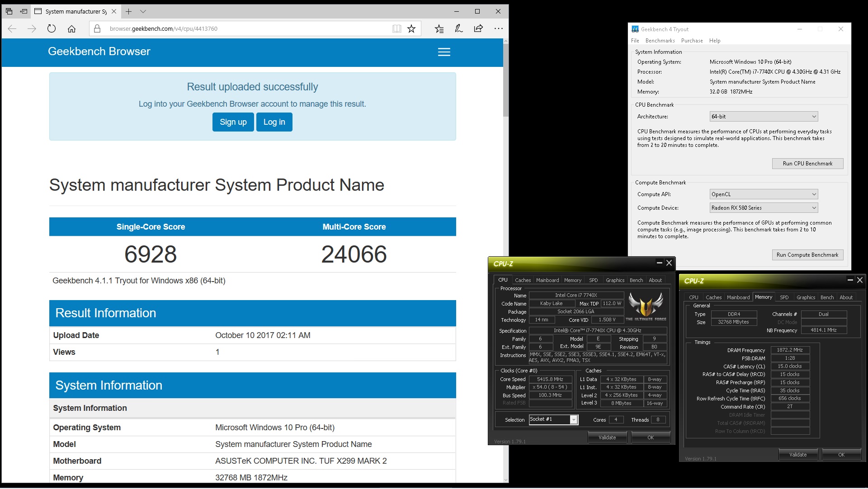Click the browser forward arrow
This screenshot has height=489, width=868.
point(32,28)
